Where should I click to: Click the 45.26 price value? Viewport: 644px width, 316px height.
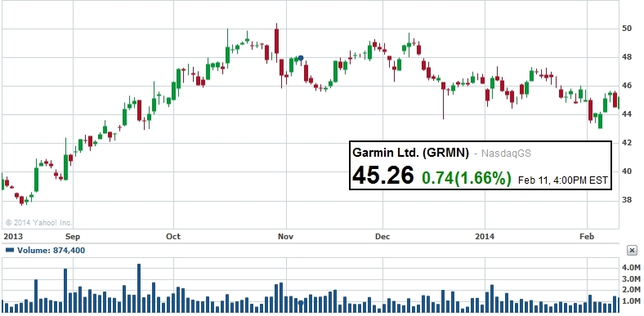click(382, 176)
